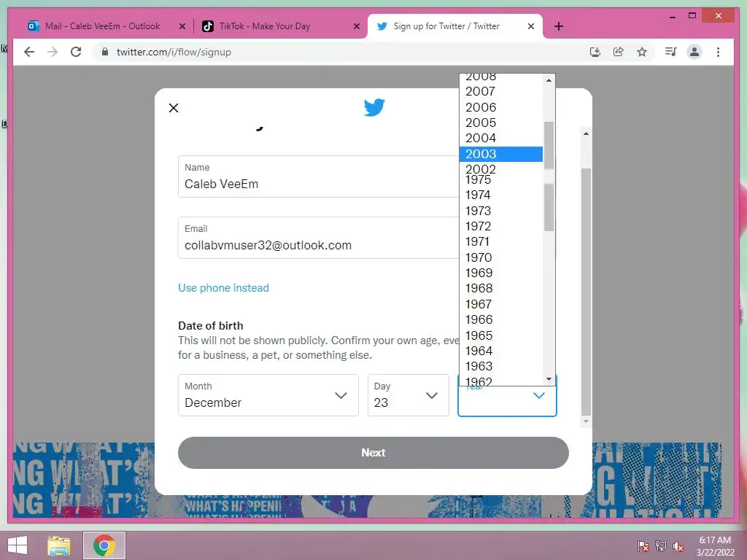
Task: Toggle the Year dropdown chevron
Action: (539, 396)
